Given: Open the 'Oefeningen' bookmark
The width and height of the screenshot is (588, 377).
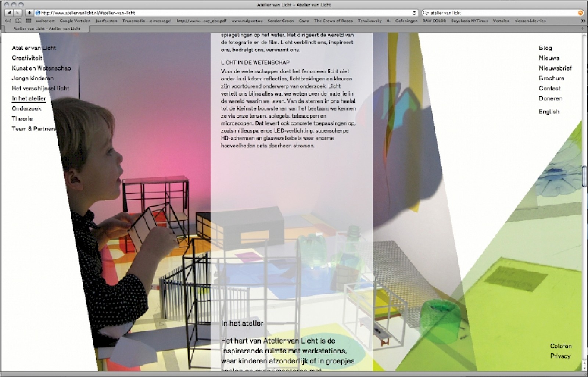Looking at the screenshot, I should coord(406,21).
